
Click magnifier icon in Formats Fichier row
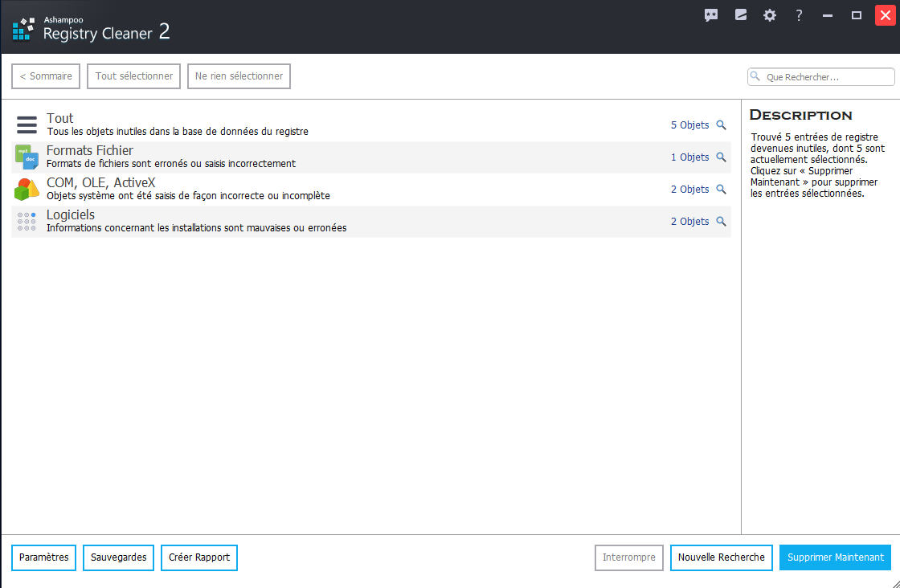tap(721, 157)
